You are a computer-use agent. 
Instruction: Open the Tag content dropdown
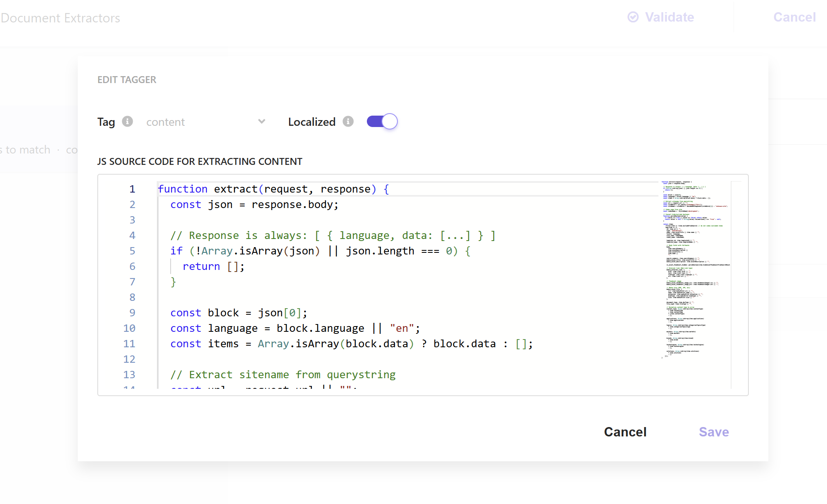[204, 122]
